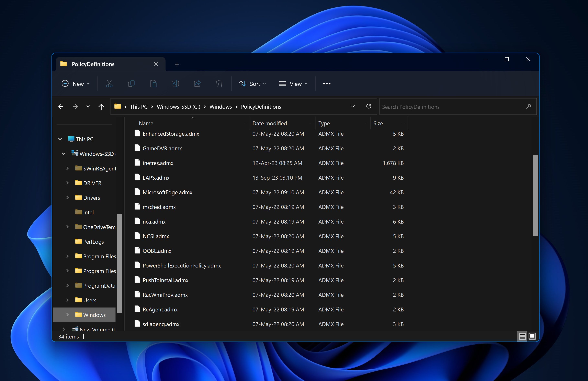Click the Delete trash icon
This screenshot has width=588, height=381.
(x=219, y=84)
